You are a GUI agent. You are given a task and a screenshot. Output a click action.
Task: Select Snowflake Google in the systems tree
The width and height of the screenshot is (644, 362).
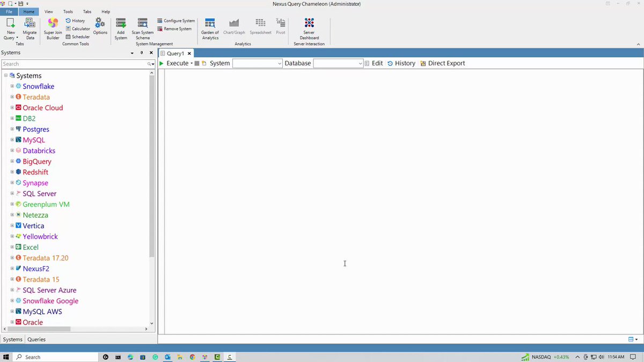[50, 301]
